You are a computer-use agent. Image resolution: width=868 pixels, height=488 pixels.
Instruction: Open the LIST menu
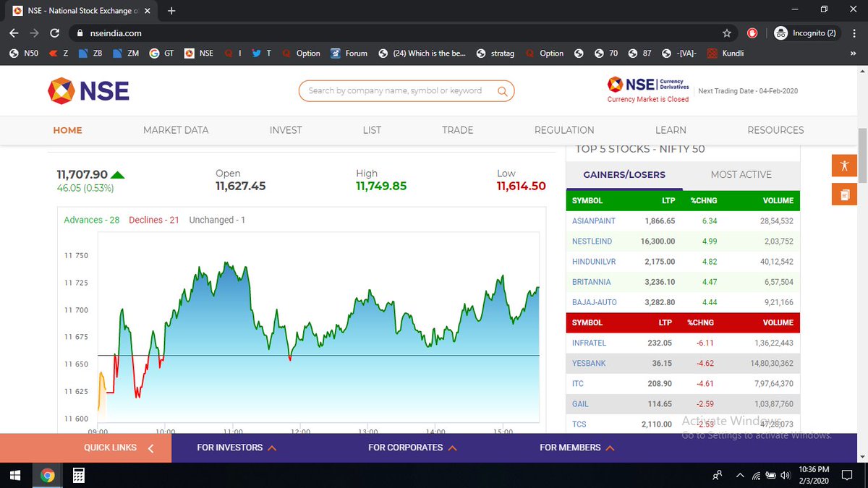coord(372,130)
